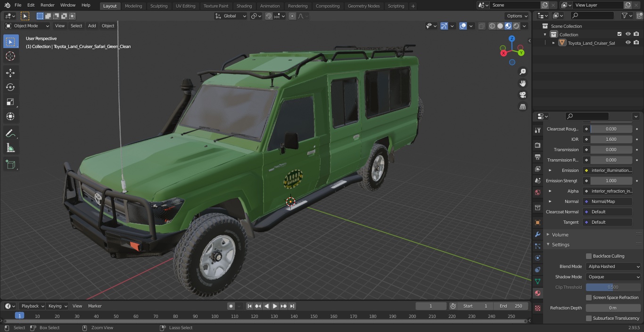Viewport: 644px width, 332px height.
Task: Switch to the Geometry Nodes workspace tab
Action: 363,6
